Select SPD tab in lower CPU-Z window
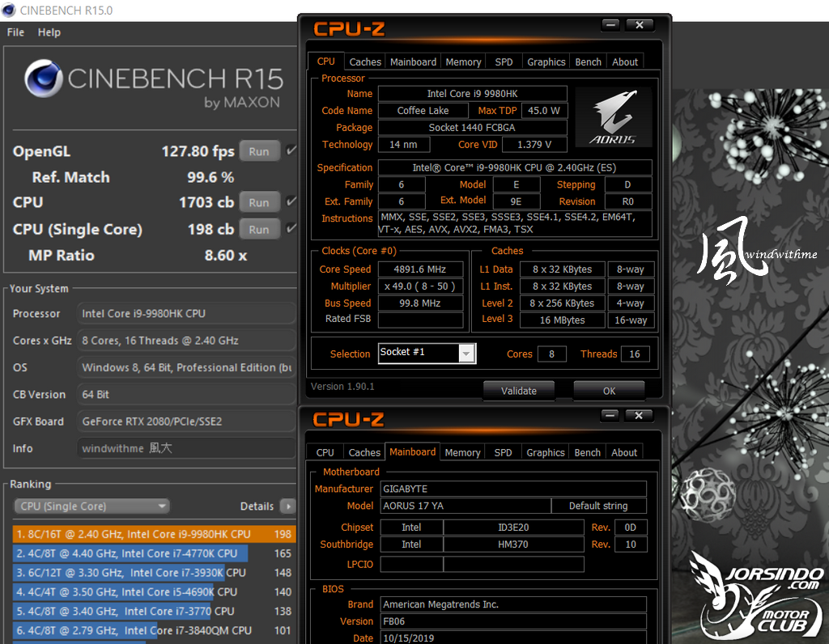The image size is (829, 644). click(503, 452)
